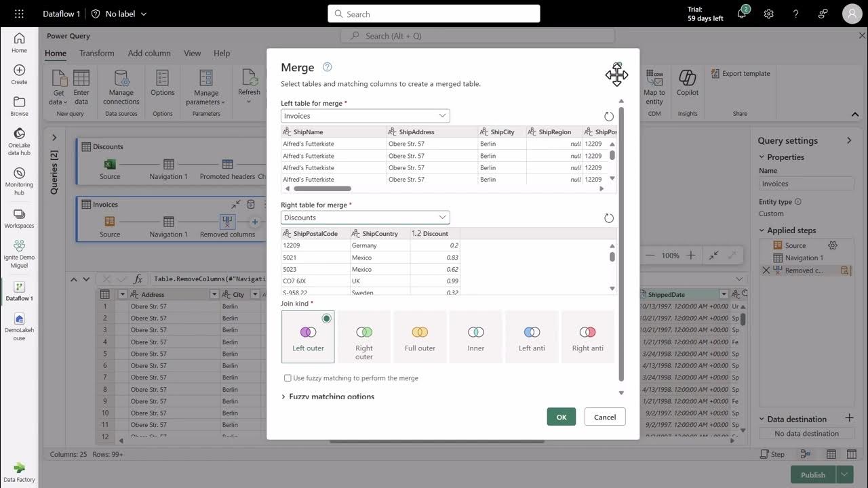Open the notifications bell icon
This screenshot has width=868, height=488.
(x=742, y=14)
